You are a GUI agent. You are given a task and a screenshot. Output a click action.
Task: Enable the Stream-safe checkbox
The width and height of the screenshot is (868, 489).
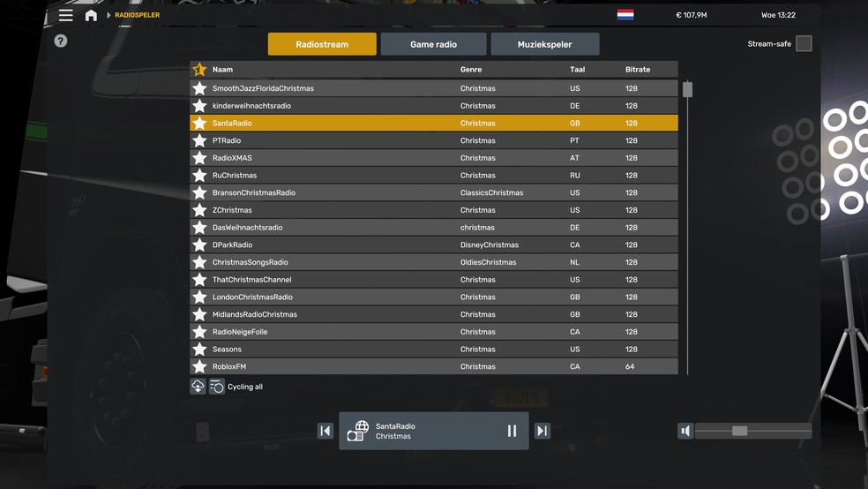pos(804,44)
